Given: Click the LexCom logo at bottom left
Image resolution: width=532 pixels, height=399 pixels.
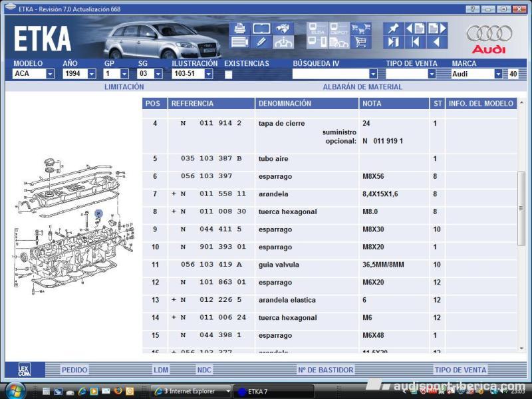Looking at the screenshot, I should tap(25, 370).
